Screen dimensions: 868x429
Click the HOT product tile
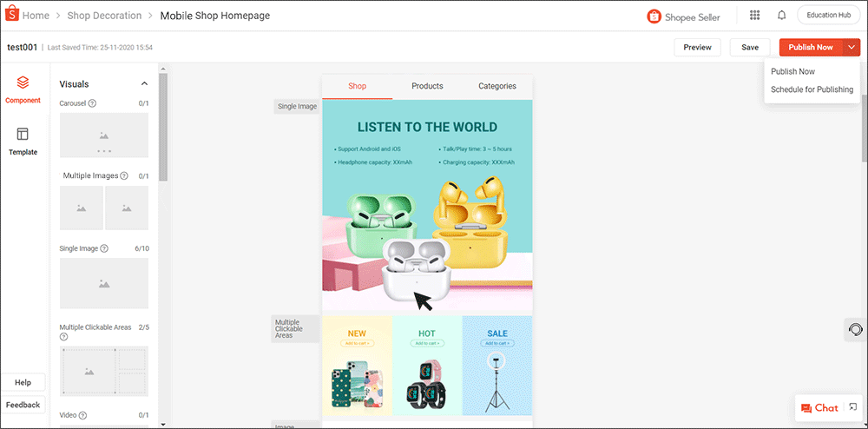tap(427, 366)
